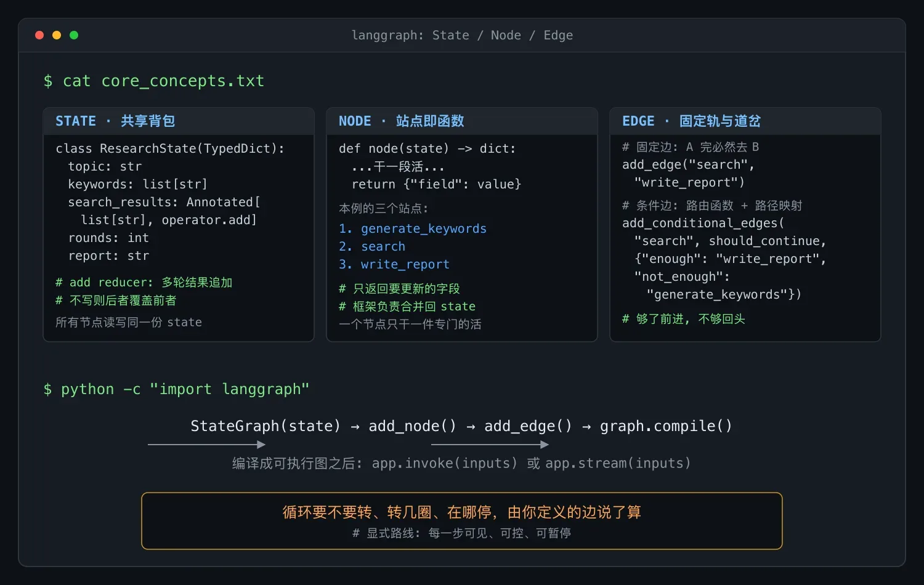
Task: Click the red close dot in the title bar
Action: [39, 35]
